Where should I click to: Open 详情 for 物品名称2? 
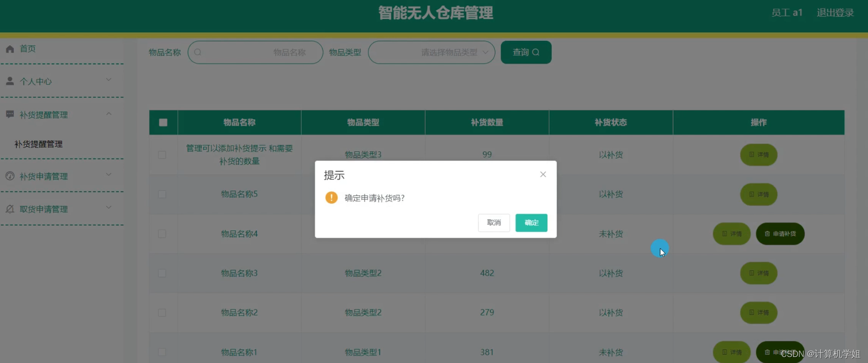point(759,313)
